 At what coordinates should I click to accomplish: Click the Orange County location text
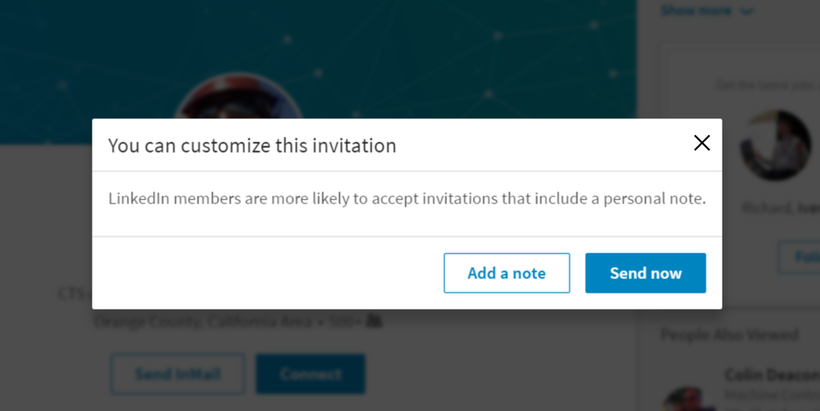[x=203, y=321]
